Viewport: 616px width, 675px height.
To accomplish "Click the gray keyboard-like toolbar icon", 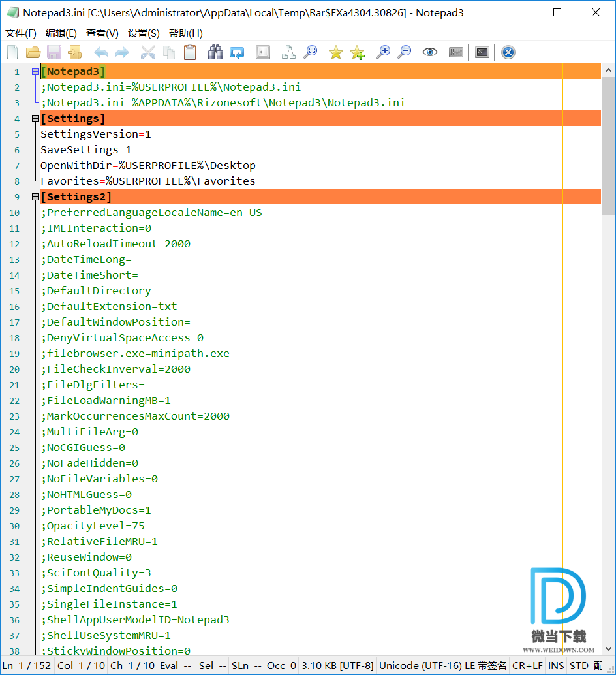I will click(x=456, y=52).
